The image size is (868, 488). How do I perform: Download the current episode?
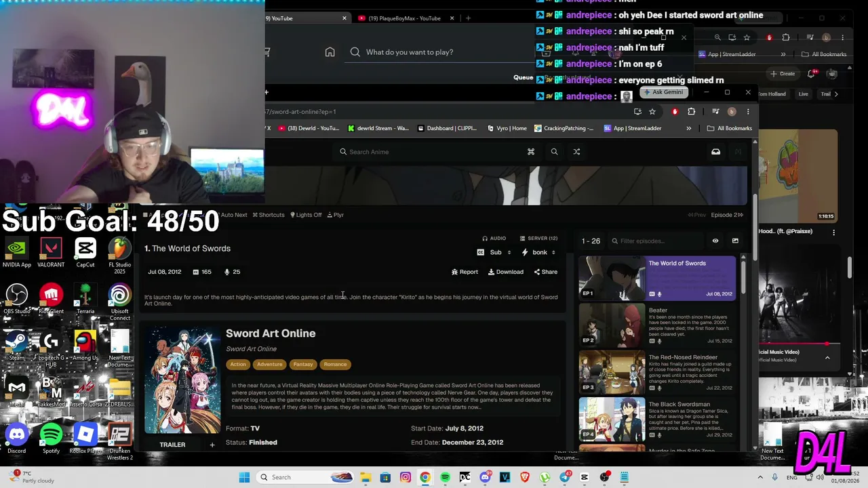coord(506,272)
